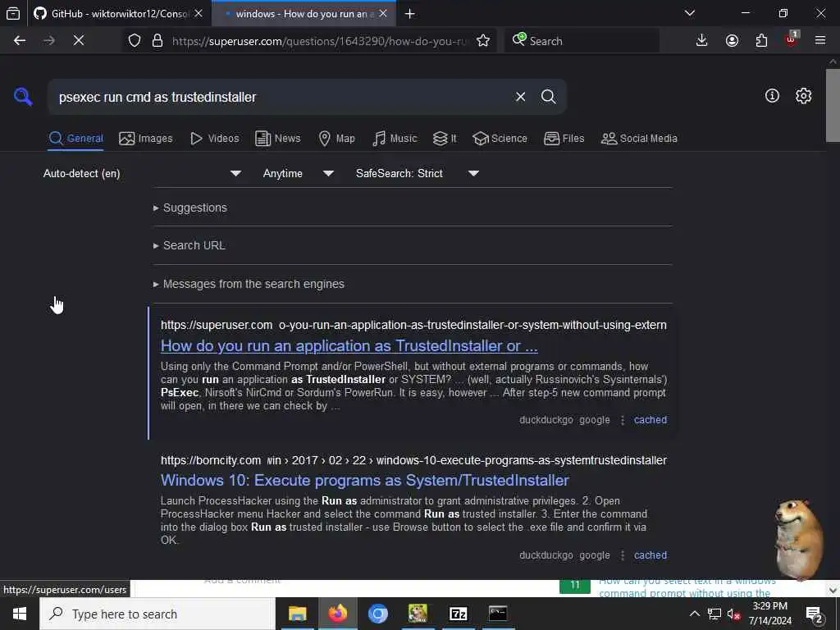Open uBlock Origin extension icon
Screen dimensions: 840x630
[792, 39]
